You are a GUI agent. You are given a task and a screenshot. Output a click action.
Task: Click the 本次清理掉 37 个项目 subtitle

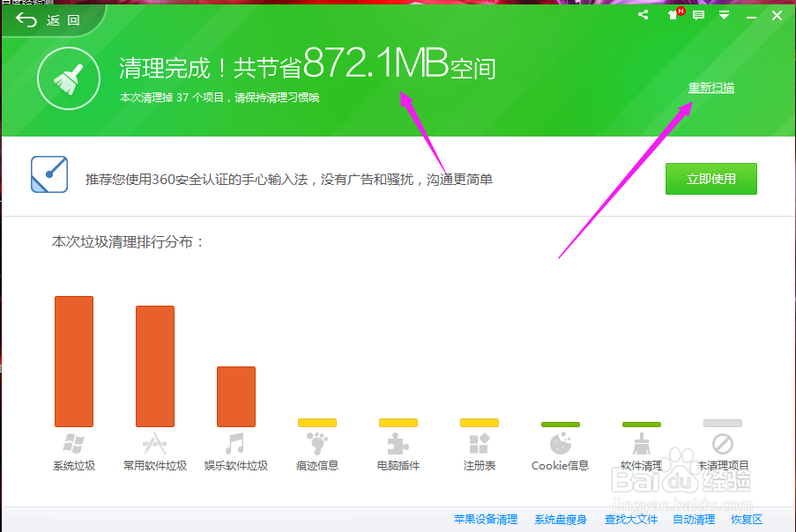[x=219, y=98]
